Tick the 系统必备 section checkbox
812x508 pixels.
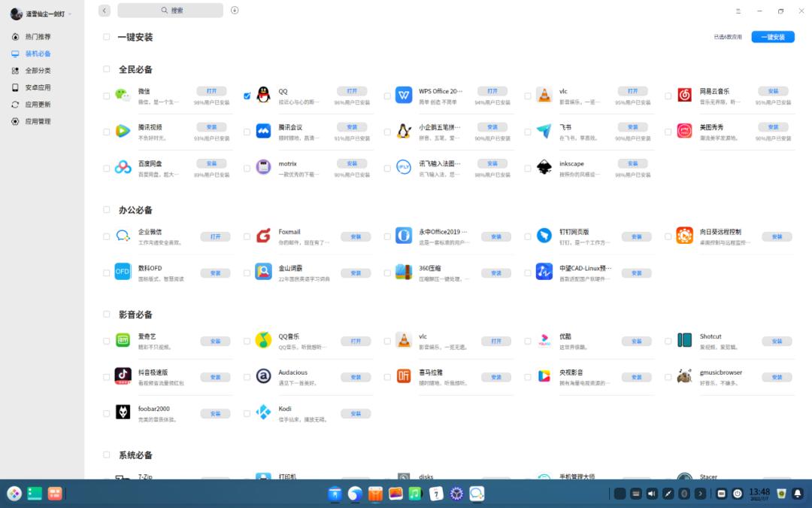(106, 455)
